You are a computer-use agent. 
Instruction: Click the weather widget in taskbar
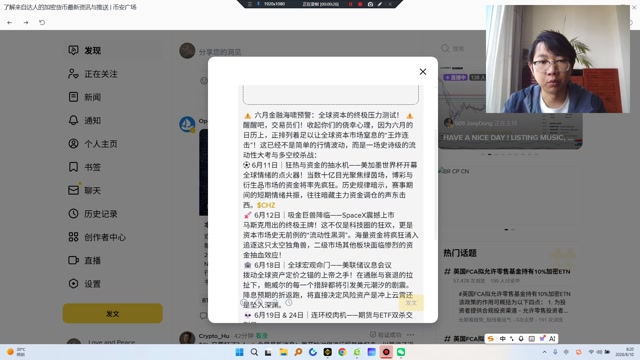[x=16, y=352]
